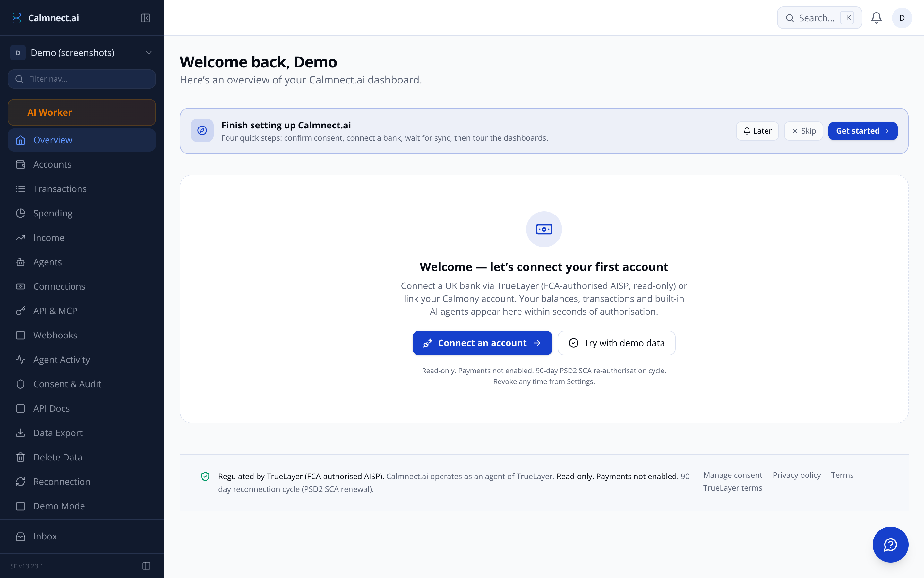Click the Inbox tray icon

click(x=21, y=537)
